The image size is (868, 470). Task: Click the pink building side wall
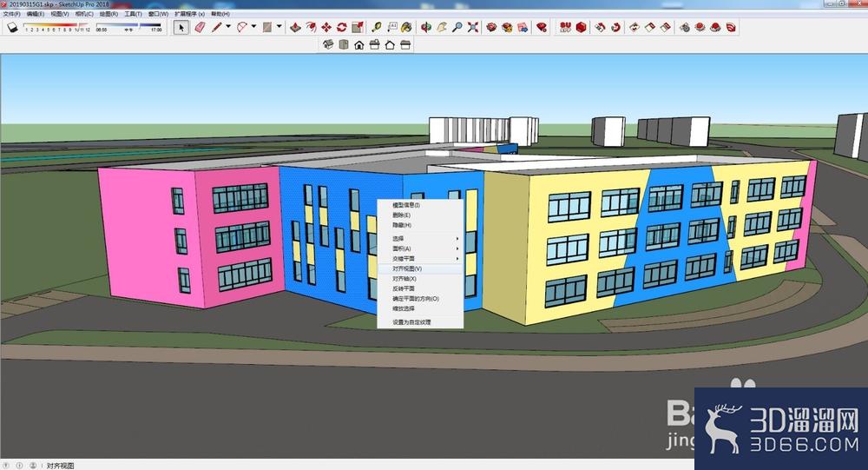[x=149, y=238]
